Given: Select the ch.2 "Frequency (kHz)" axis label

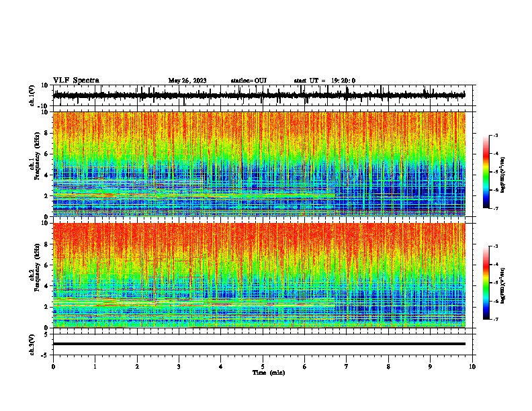Looking at the screenshot, I should point(36,267).
